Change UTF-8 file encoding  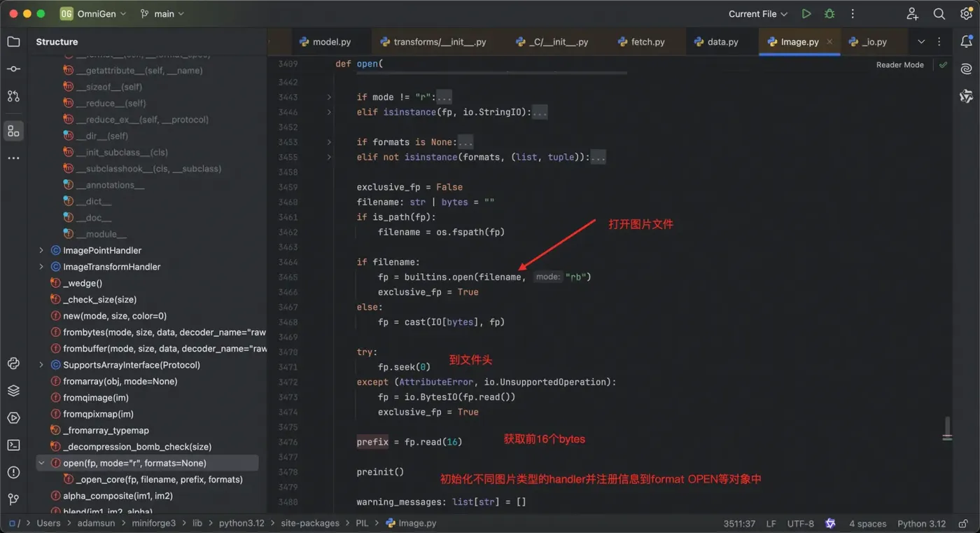pos(801,523)
